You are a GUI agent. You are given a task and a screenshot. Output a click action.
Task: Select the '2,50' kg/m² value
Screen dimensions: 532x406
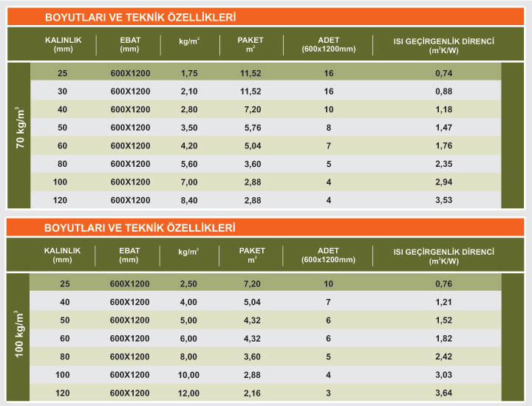tap(188, 284)
